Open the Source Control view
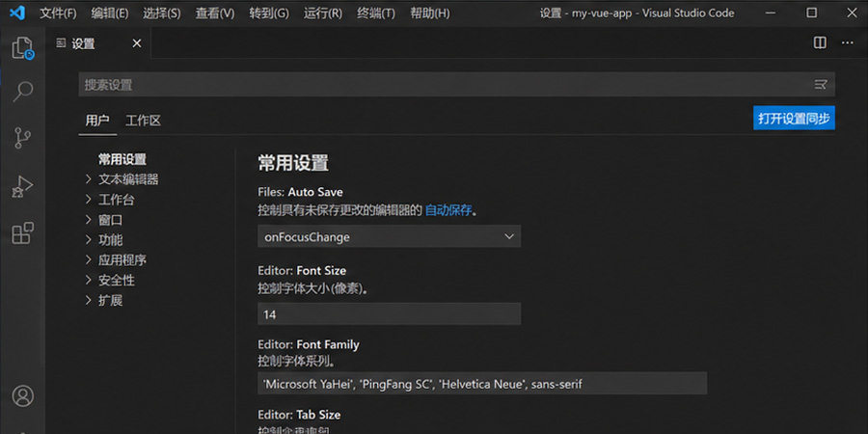 pos(23,138)
